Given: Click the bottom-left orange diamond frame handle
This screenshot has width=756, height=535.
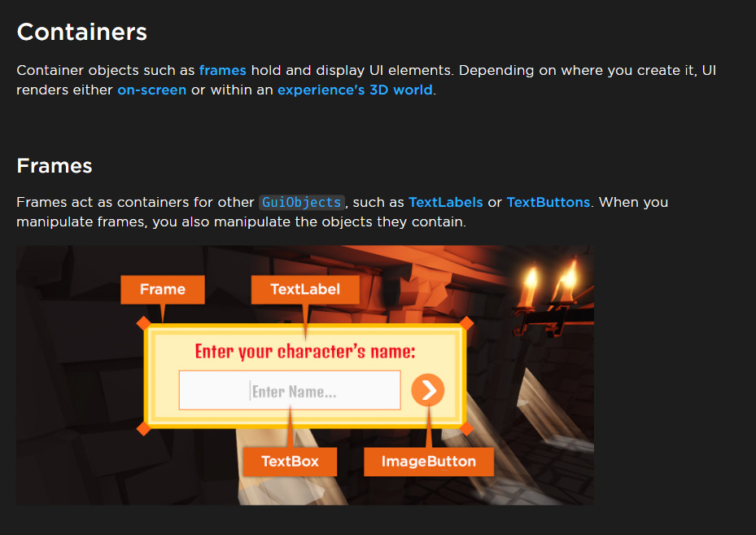Looking at the screenshot, I should pos(144,428).
